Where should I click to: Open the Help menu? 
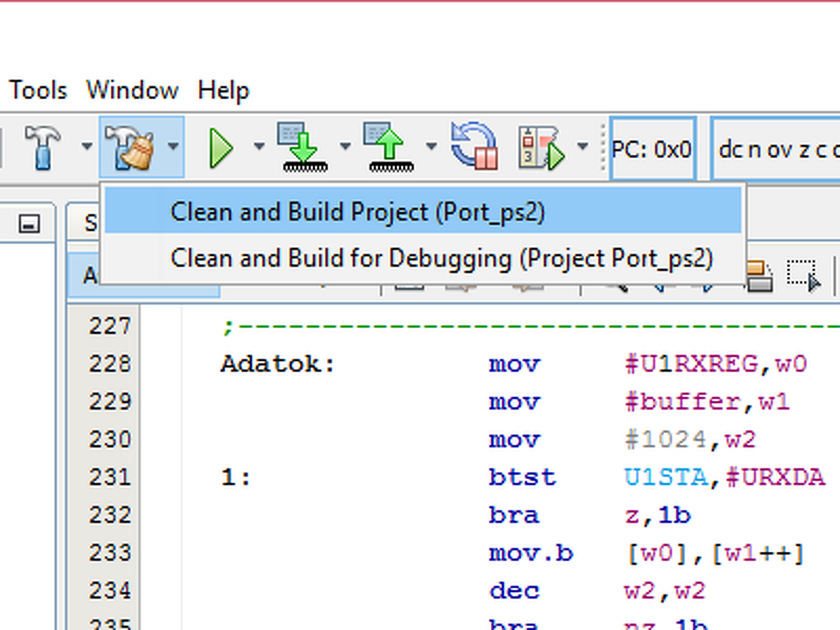(x=224, y=91)
